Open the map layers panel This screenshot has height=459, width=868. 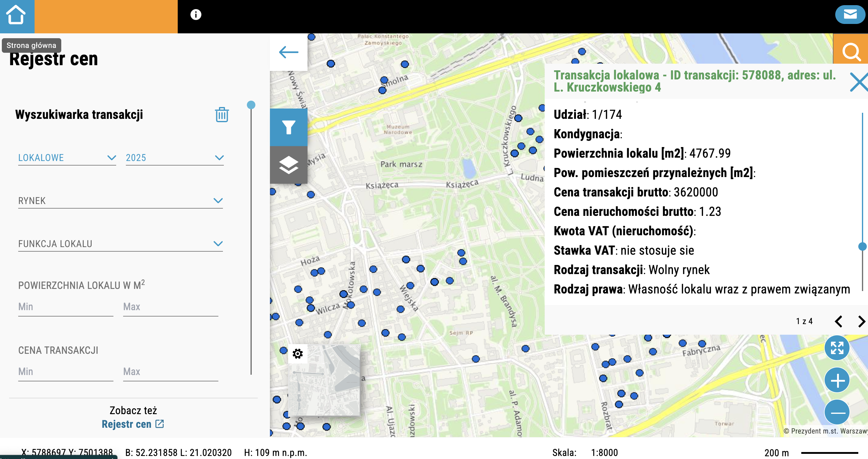coord(288,165)
